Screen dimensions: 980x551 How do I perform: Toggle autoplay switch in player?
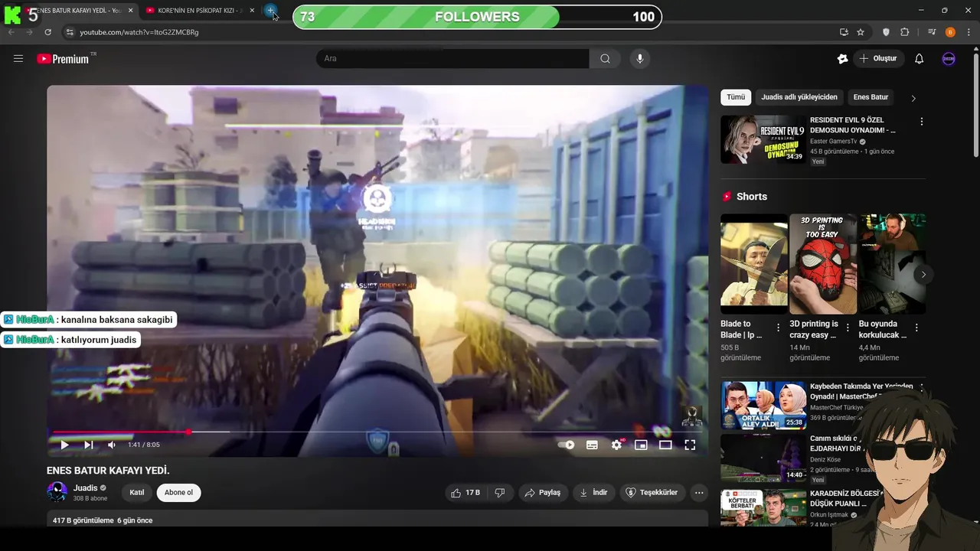[566, 445]
